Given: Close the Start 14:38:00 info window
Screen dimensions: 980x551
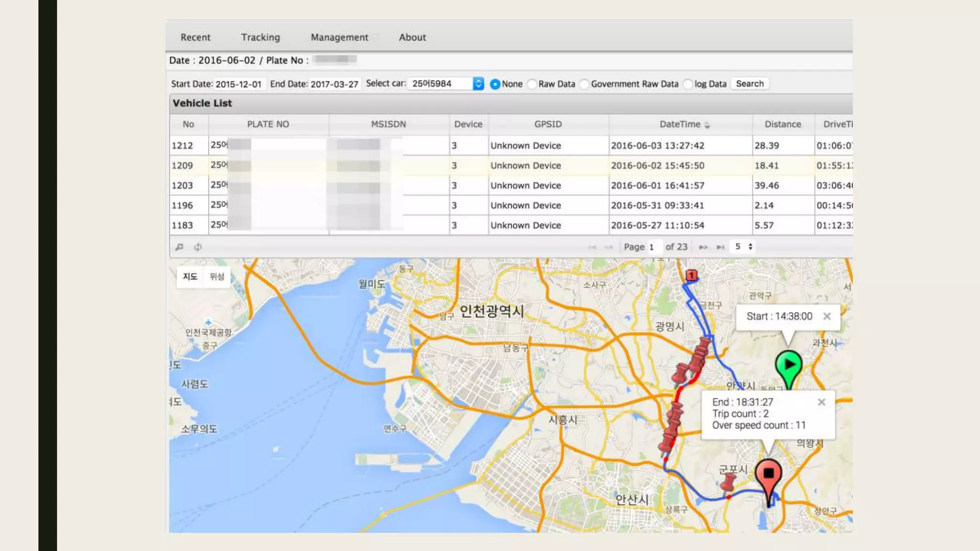Looking at the screenshot, I should [826, 317].
